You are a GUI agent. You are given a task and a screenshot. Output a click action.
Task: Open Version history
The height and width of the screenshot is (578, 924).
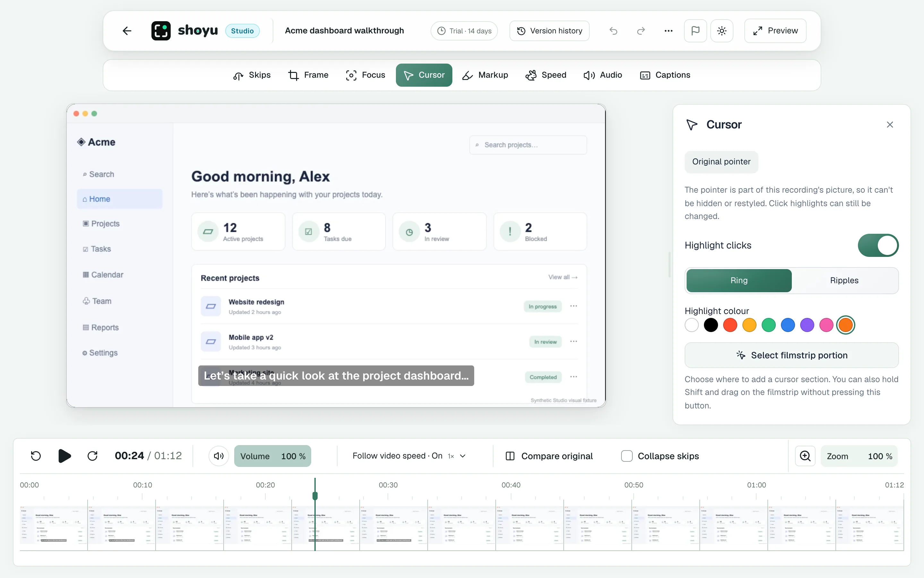coord(549,31)
